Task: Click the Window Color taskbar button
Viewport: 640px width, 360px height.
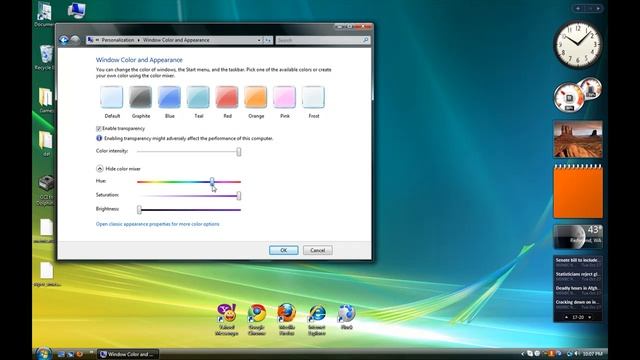Action: coord(128,354)
